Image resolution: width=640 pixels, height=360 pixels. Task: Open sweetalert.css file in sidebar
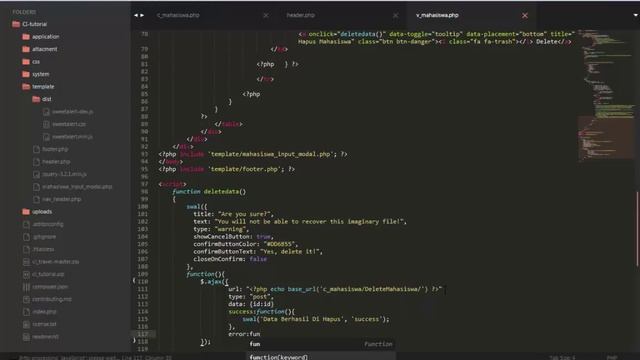[x=69, y=124]
